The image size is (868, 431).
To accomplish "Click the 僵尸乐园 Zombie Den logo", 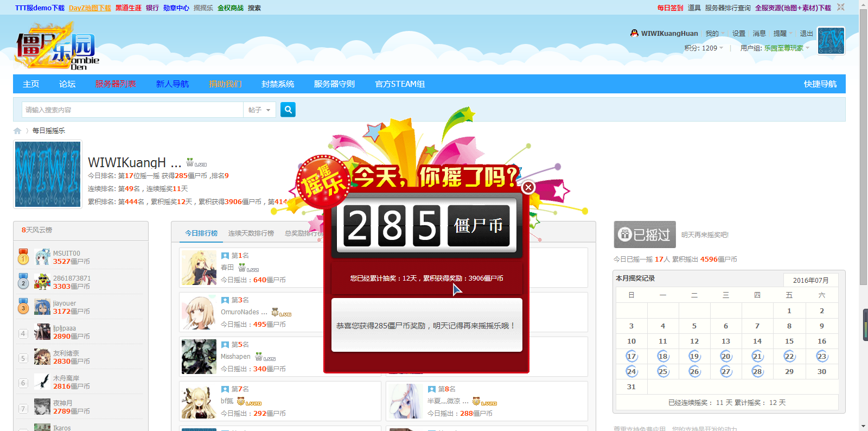I will click(56, 46).
